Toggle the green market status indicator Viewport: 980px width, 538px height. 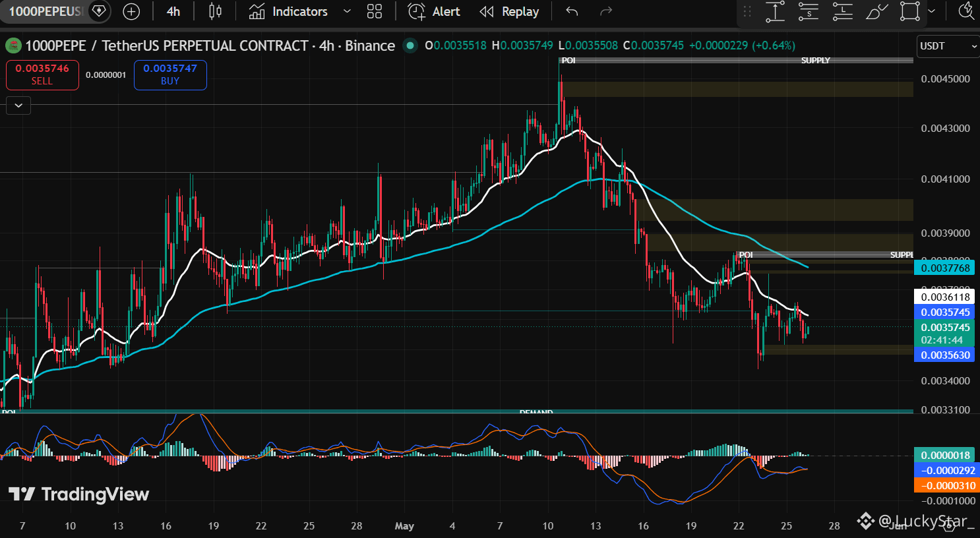click(410, 46)
